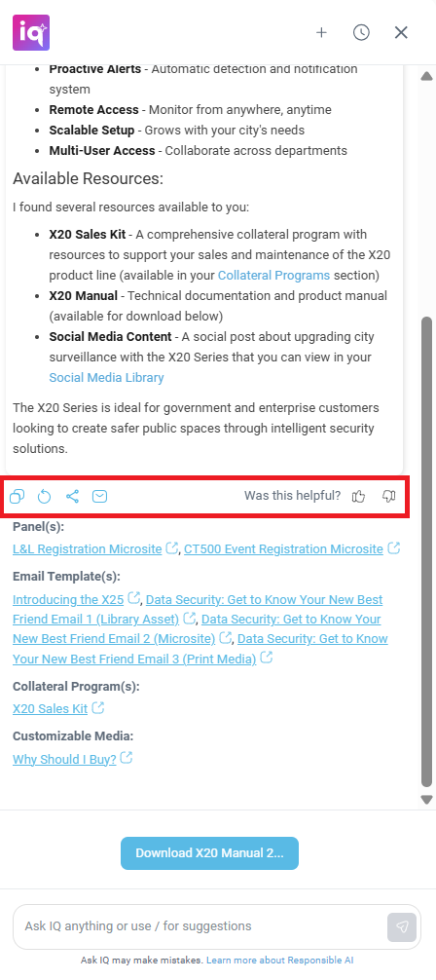The height and width of the screenshot is (980, 436).
Task: Give a thumbs up rating
Action: 358,496
